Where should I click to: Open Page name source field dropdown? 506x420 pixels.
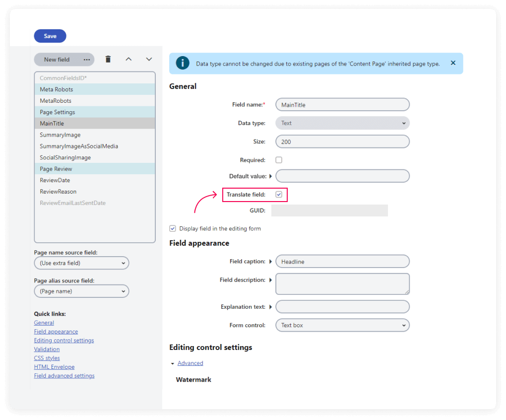click(81, 263)
